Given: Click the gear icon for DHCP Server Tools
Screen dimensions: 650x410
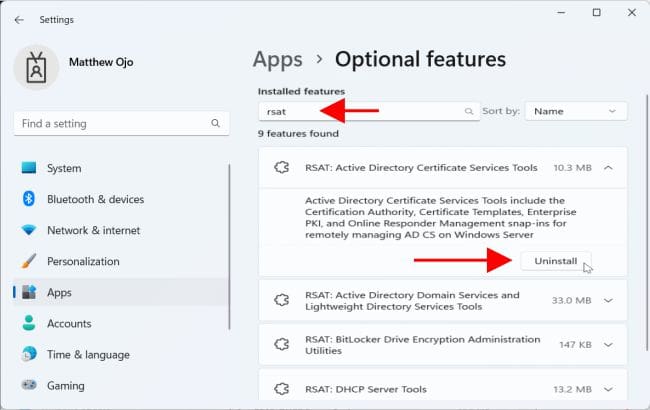Looking at the screenshot, I should pyautogui.click(x=281, y=389).
